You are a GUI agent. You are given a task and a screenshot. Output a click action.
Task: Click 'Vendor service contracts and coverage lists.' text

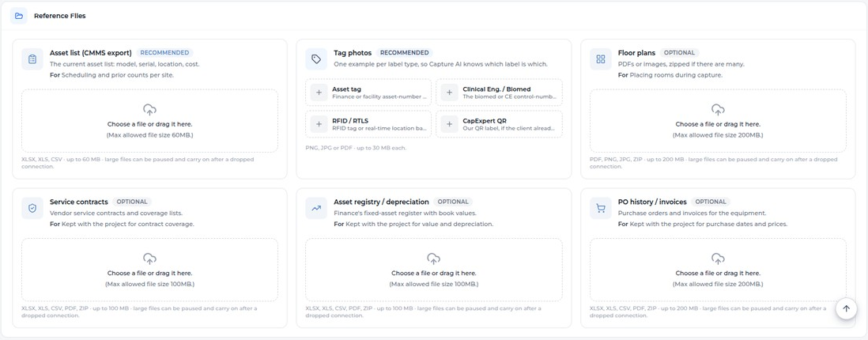point(116,213)
